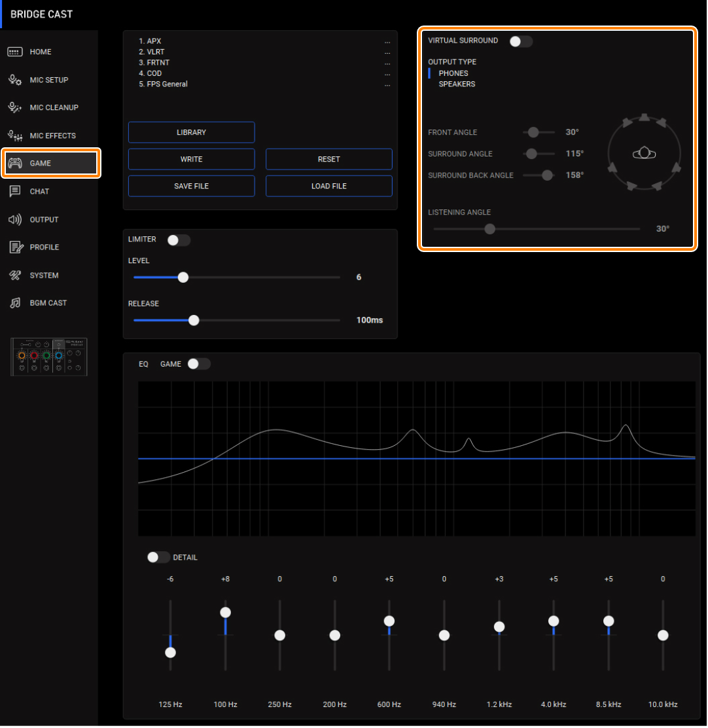Click the BGM CAST music note icon
Viewport: 708px width, 728px height.
click(15, 303)
